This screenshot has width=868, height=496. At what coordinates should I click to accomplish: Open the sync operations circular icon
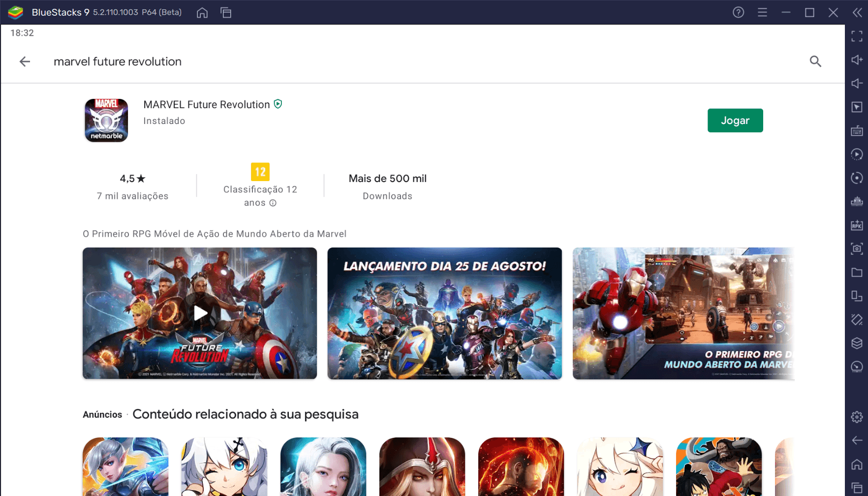pos(857,178)
